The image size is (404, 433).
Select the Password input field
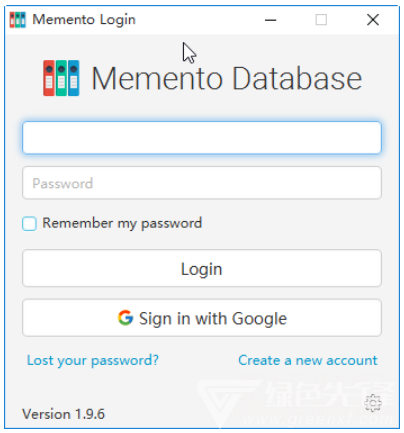pyautogui.click(x=202, y=183)
